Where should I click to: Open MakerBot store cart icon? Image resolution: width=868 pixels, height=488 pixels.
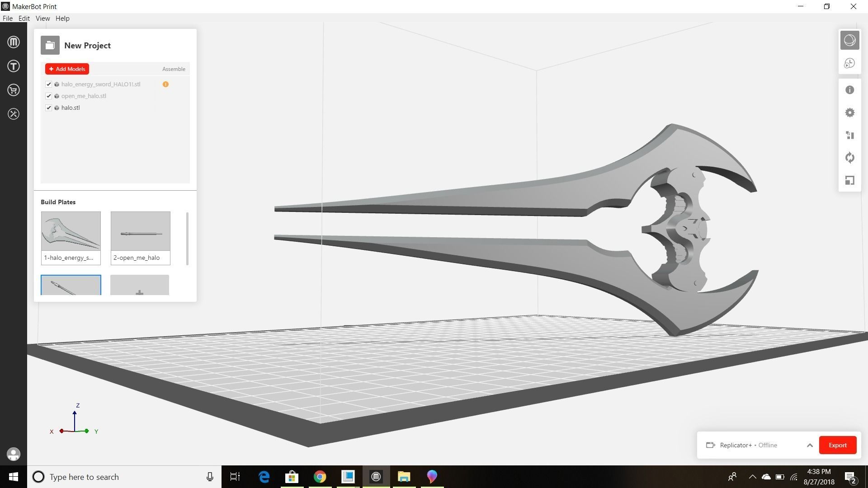tap(14, 90)
